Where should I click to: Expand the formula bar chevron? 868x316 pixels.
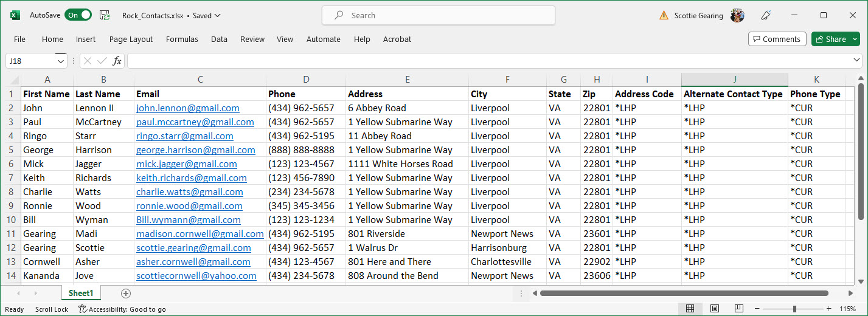[x=856, y=61]
